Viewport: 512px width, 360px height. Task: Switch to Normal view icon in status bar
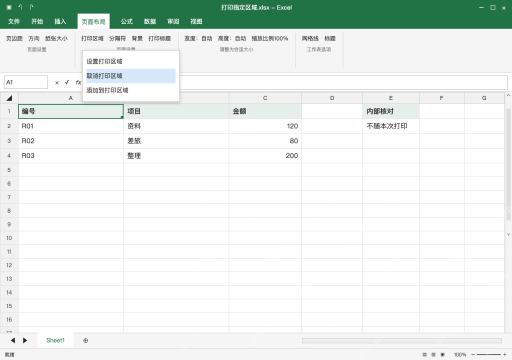click(x=424, y=355)
